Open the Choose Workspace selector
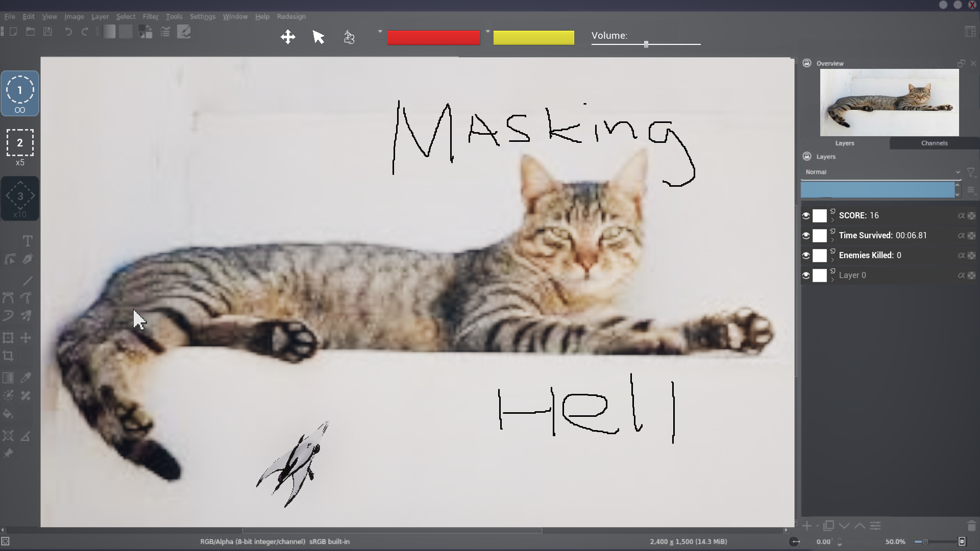This screenshot has width=980, height=551. tap(970, 31)
